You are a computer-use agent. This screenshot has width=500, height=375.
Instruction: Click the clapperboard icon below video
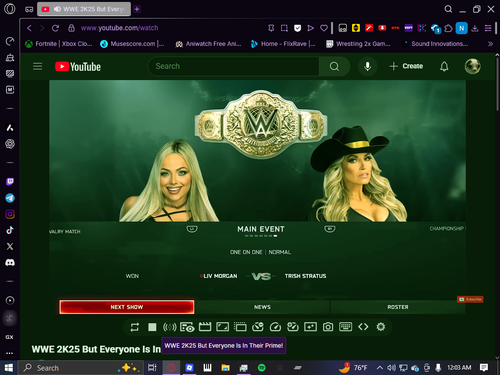point(205,327)
